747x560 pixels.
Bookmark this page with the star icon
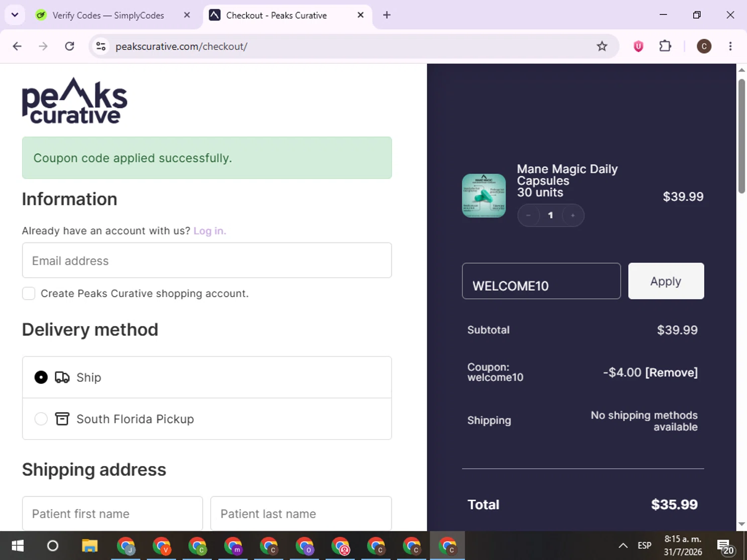point(602,46)
